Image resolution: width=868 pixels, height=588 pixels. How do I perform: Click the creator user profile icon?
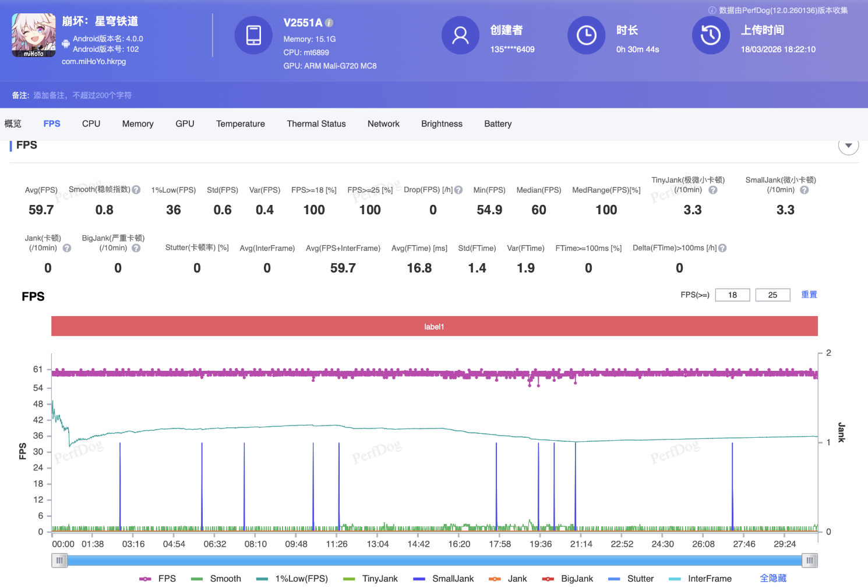coord(460,35)
